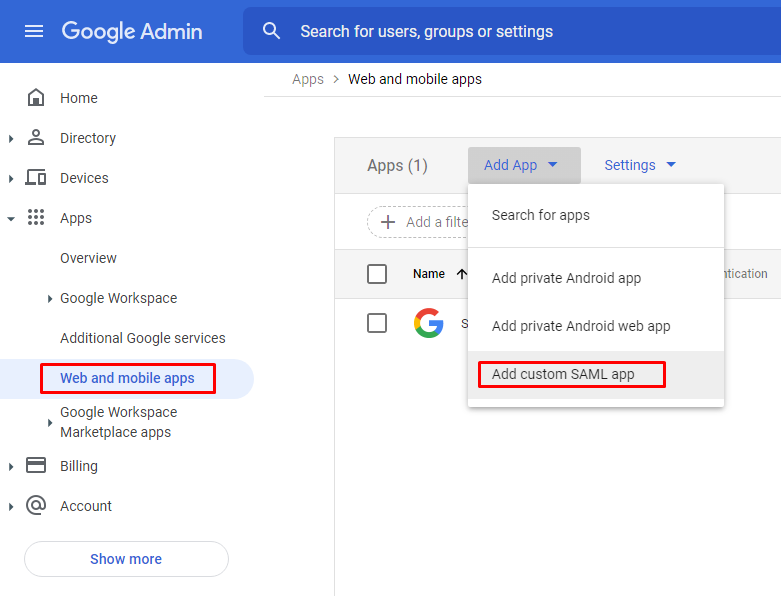Expand the Directory section arrow
This screenshot has height=596, width=781.
coord(11,138)
